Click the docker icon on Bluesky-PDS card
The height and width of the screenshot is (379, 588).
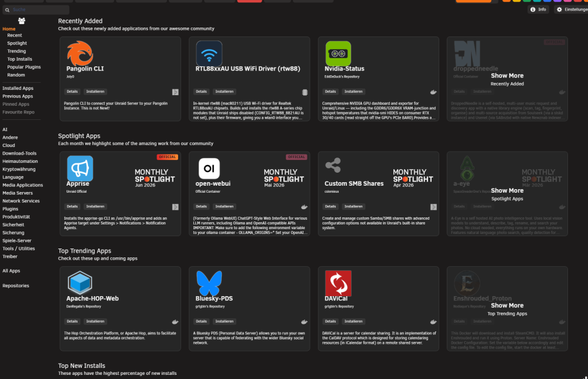click(x=304, y=321)
